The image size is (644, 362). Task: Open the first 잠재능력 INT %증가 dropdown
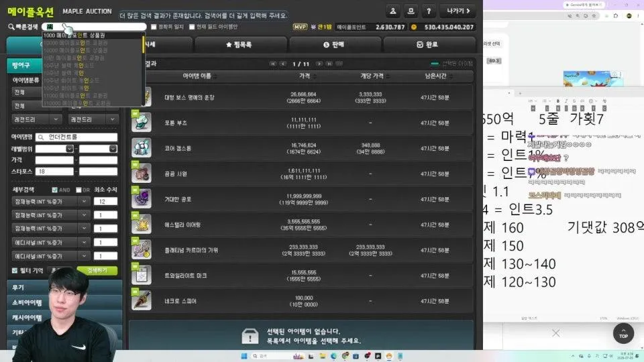click(50, 201)
